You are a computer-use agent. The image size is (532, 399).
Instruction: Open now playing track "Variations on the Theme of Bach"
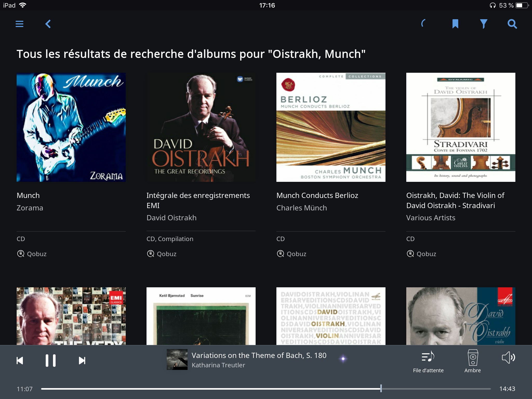259,355
